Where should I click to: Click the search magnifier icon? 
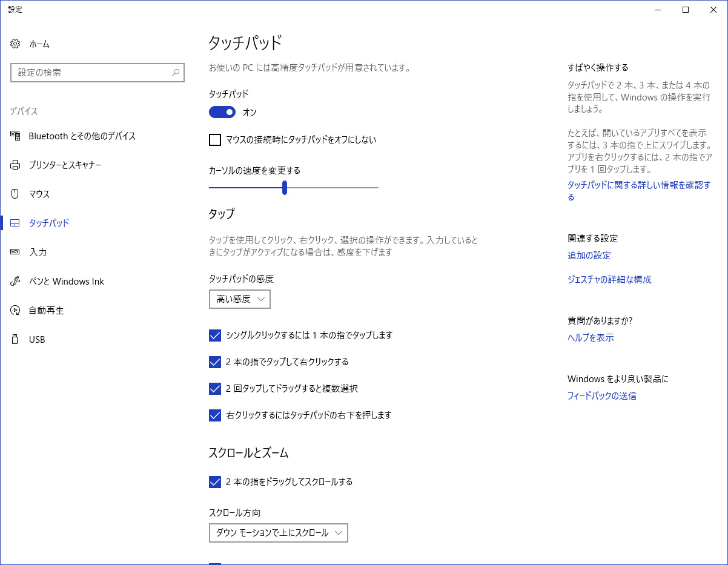pos(176,73)
